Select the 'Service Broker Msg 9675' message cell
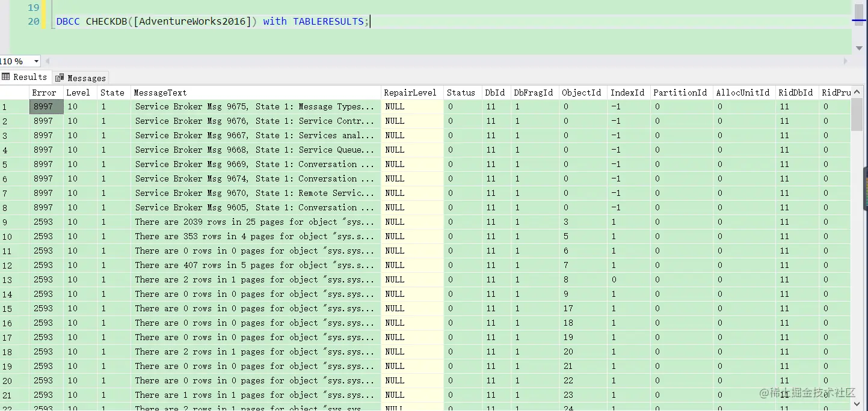 [256, 106]
